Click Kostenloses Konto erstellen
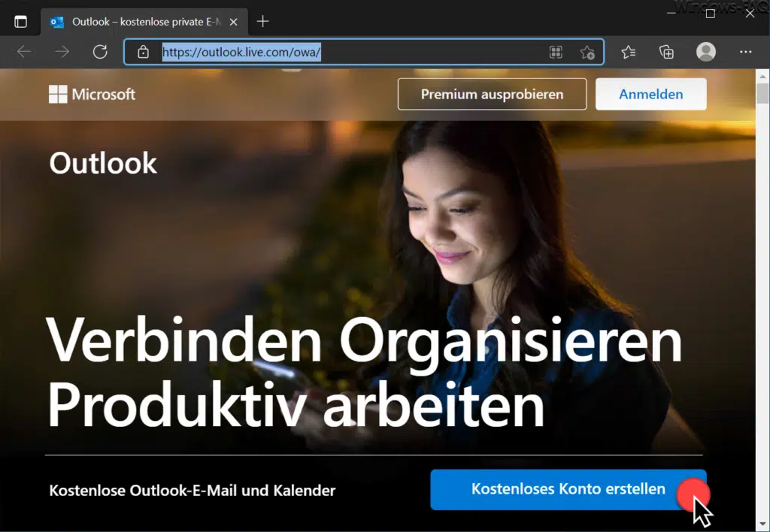Screen dimensions: 770x532 point(569,489)
